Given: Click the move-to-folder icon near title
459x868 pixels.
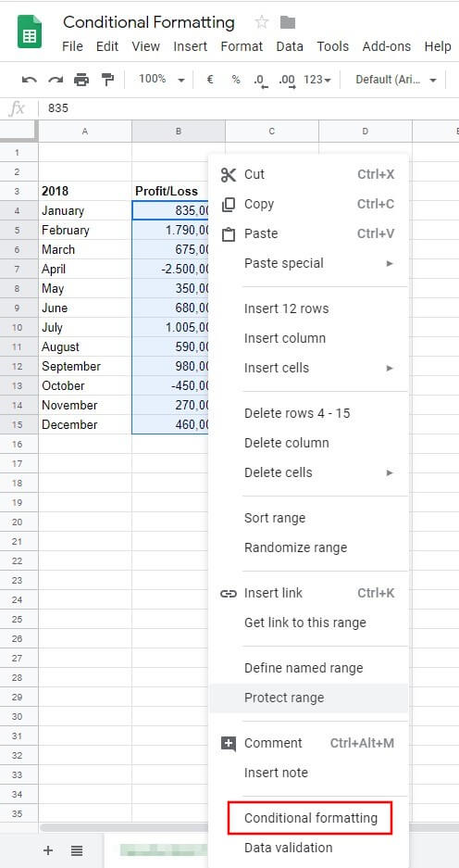Looking at the screenshot, I should click(288, 22).
